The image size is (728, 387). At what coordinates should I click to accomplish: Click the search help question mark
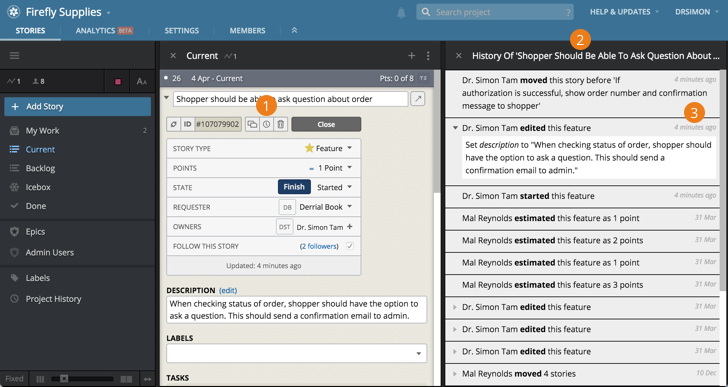point(568,13)
